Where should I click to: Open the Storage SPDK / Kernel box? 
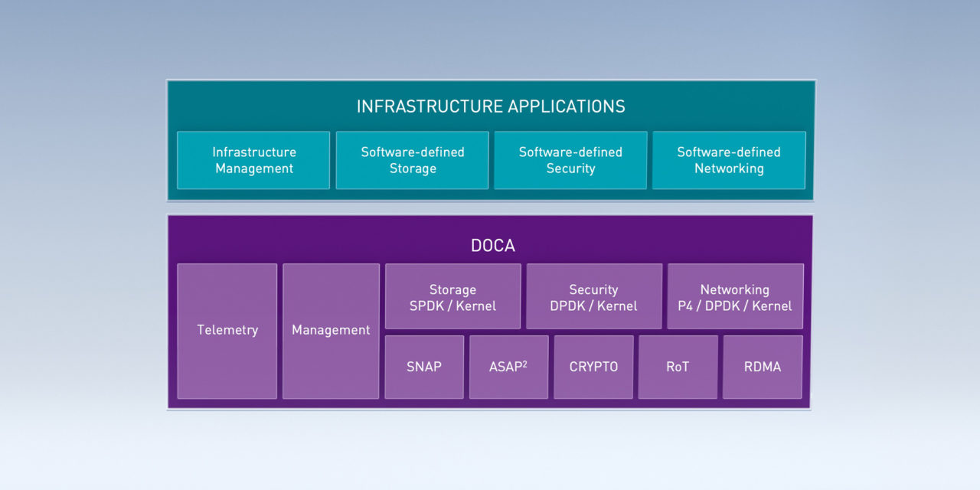pos(452,297)
